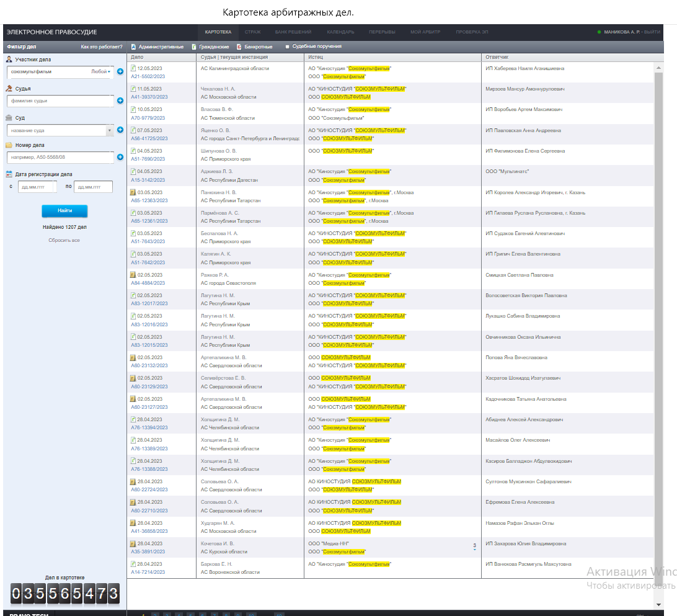Viewport: 677px width, 616px height.
Task: Click the case type icon of A76-13394/2023
Action: pos(133,419)
